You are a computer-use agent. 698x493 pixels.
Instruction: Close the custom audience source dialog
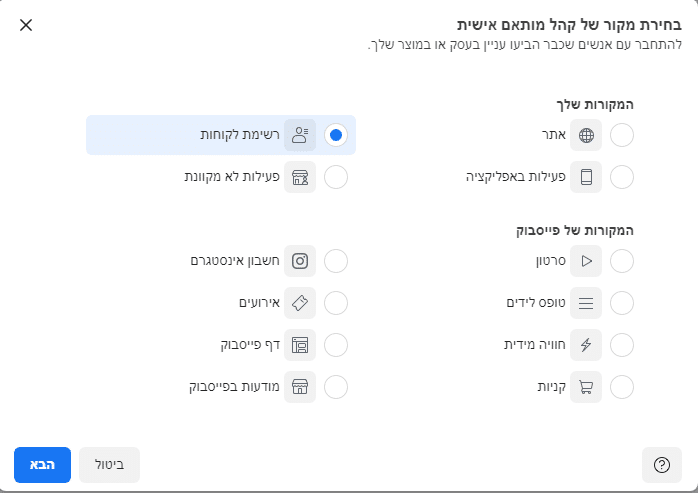(x=26, y=25)
